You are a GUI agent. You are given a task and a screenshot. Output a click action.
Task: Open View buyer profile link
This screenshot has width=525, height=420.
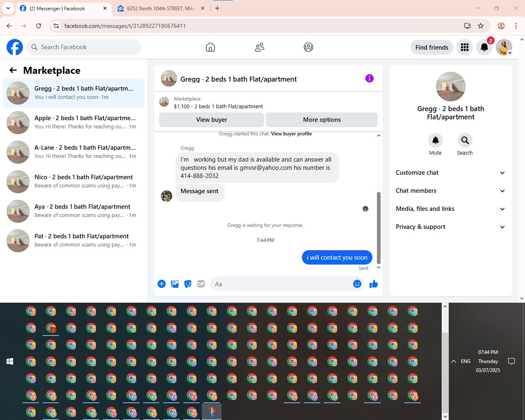coord(291,134)
